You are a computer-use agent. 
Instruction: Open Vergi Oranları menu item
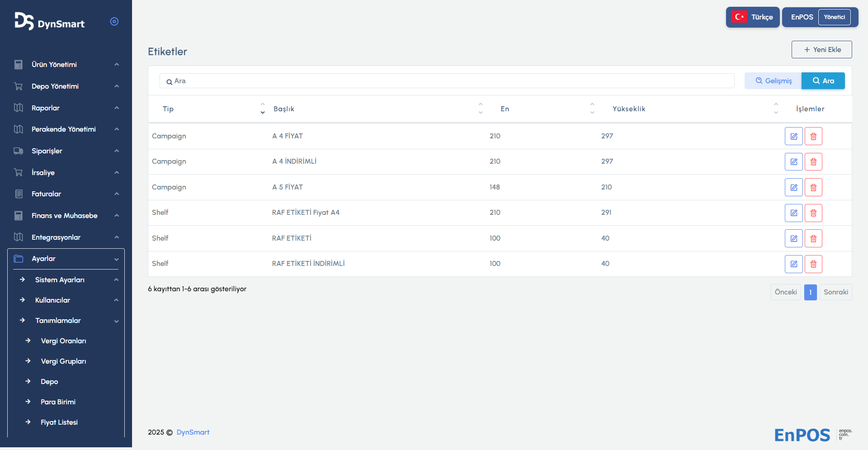[x=63, y=341]
